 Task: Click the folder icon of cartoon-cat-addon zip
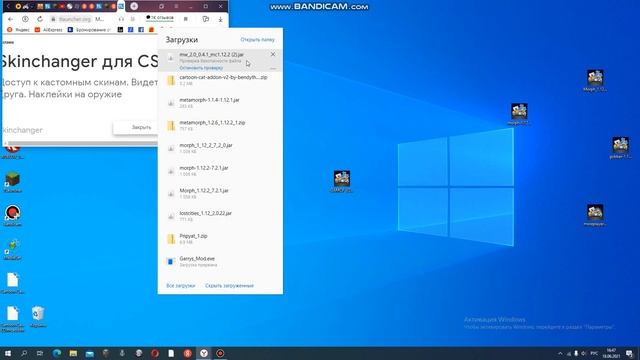(171, 80)
